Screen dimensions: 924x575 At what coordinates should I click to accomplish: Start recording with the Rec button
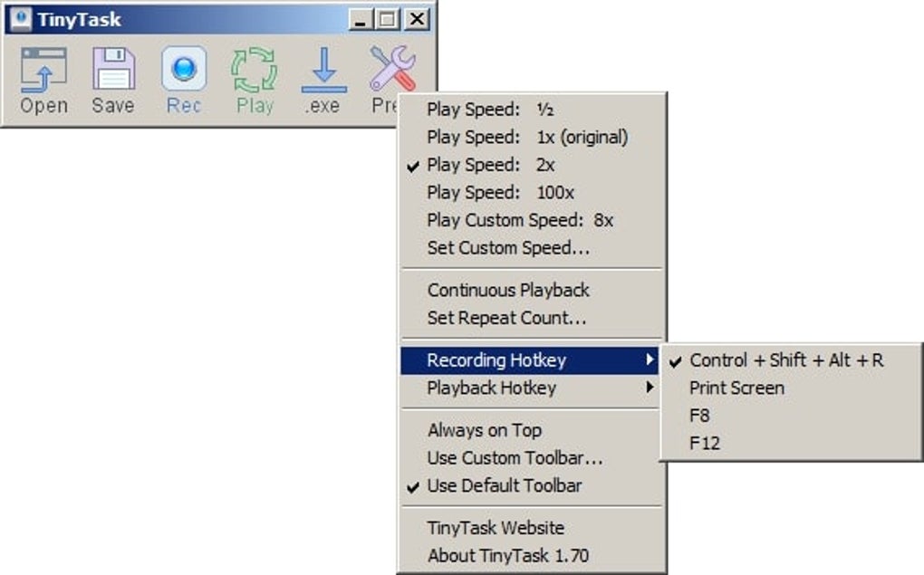pos(184,72)
